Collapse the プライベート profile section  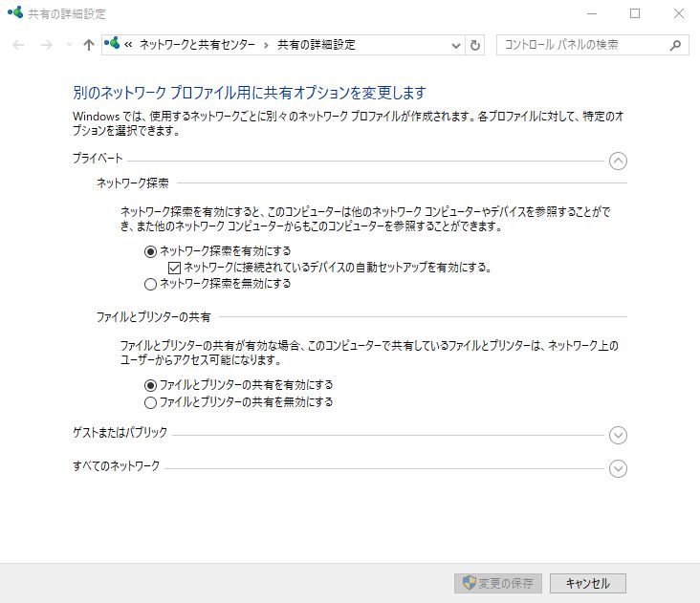pyautogui.click(x=618, y=161)
